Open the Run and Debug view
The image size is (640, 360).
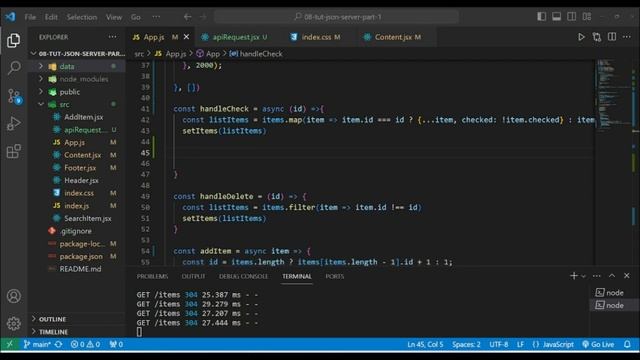pos(13,123)
